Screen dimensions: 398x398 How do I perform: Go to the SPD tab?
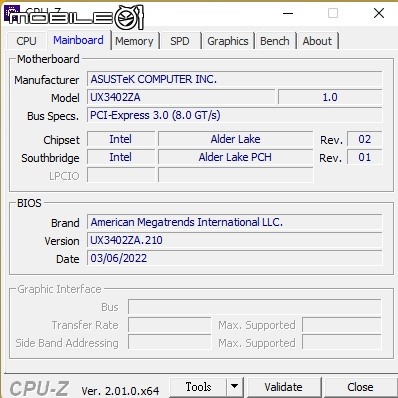(180, 41)
